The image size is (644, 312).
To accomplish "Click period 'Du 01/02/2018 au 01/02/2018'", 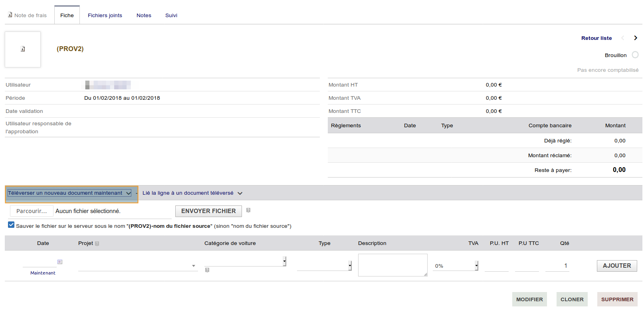I will coord(122,98).
